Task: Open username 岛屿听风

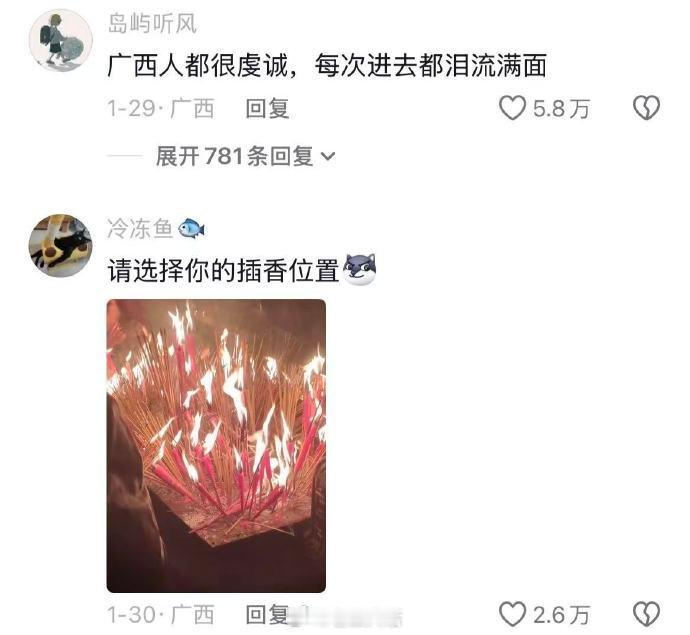Action: coord(152,24)
